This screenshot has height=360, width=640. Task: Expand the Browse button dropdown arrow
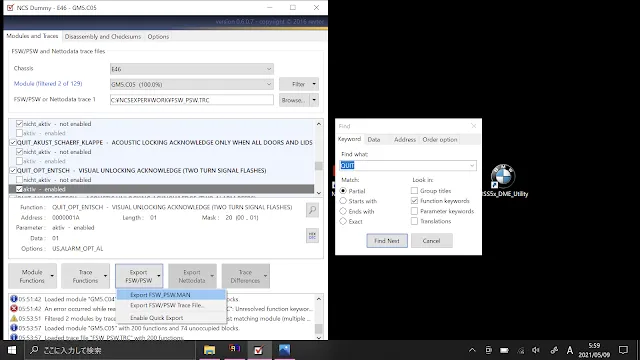click(314, 100)
